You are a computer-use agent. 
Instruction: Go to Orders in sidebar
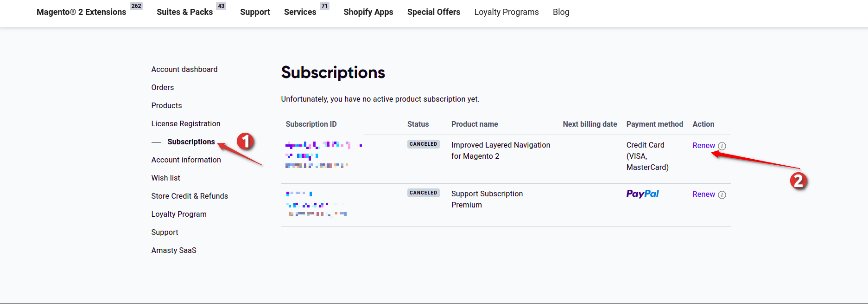point(163,87)
